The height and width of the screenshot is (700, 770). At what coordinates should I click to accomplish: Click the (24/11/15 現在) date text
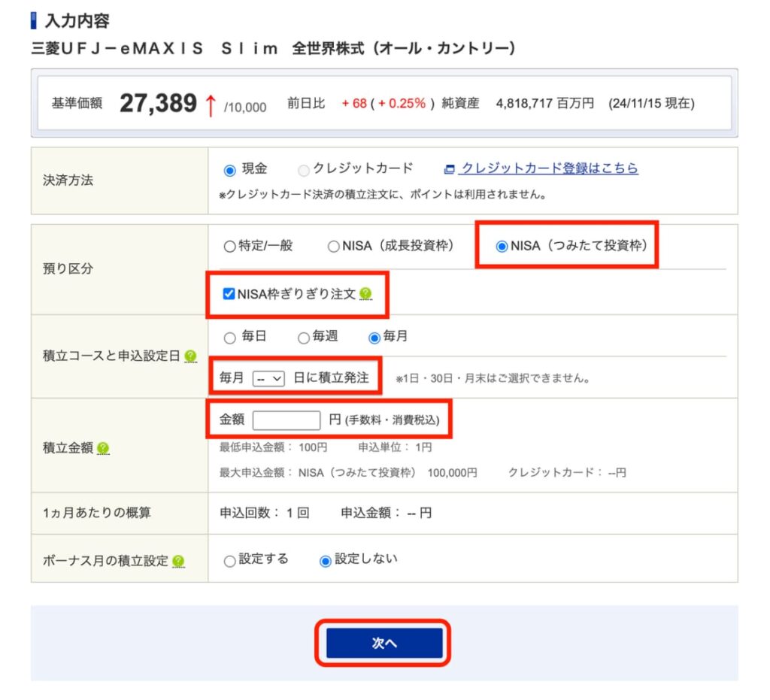point(651,103)
